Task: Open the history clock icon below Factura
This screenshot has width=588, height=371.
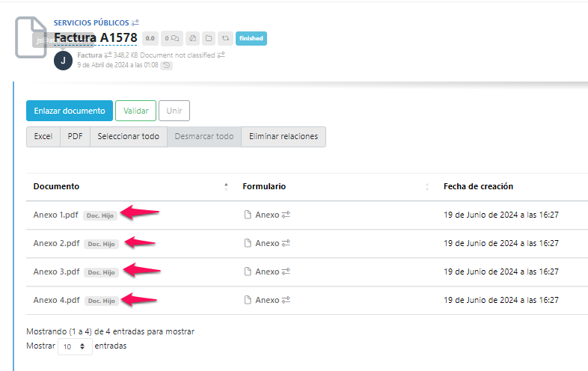Action: [x=166, y=66]
